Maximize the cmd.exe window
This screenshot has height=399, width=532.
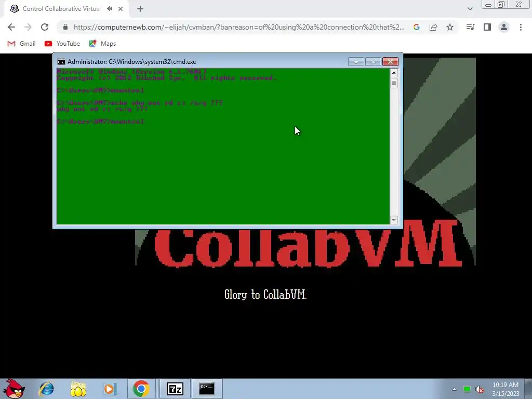pos(373,61)
